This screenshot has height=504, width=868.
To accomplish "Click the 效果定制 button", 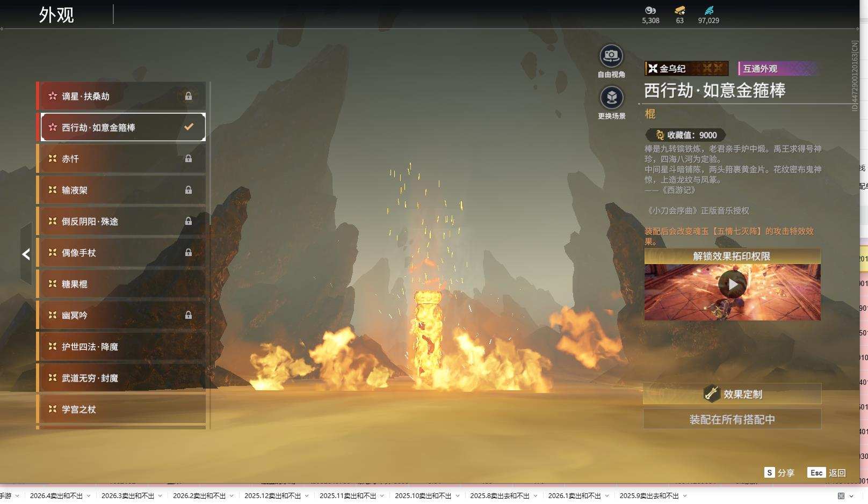I will tap(732, 394).
